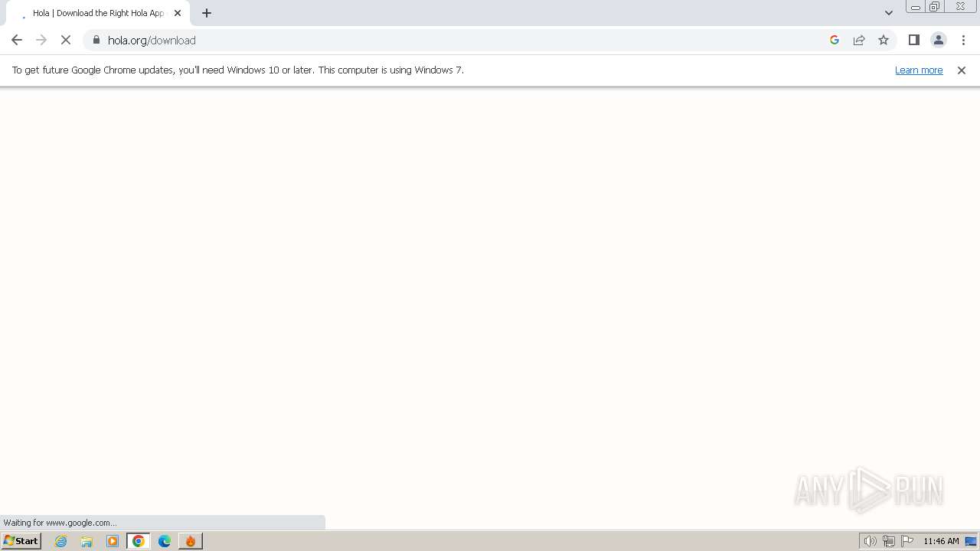Close the Chrome window

960,7
